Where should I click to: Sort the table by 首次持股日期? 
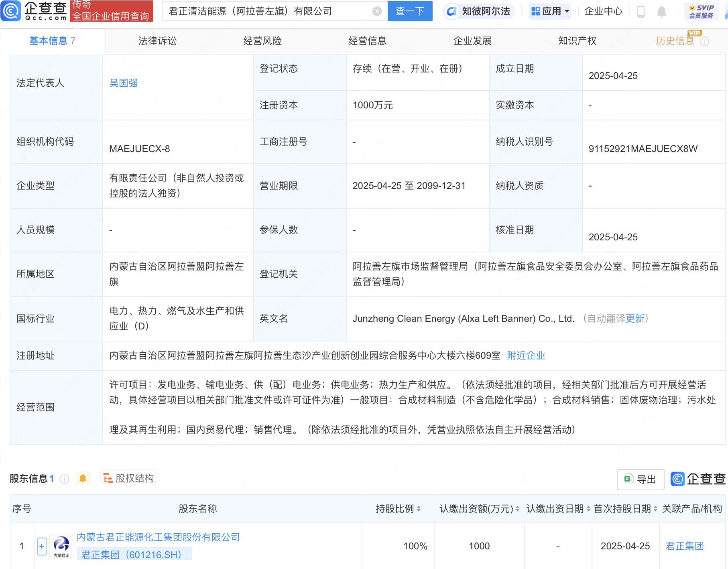pyautogui.click(x=655, y=509)
